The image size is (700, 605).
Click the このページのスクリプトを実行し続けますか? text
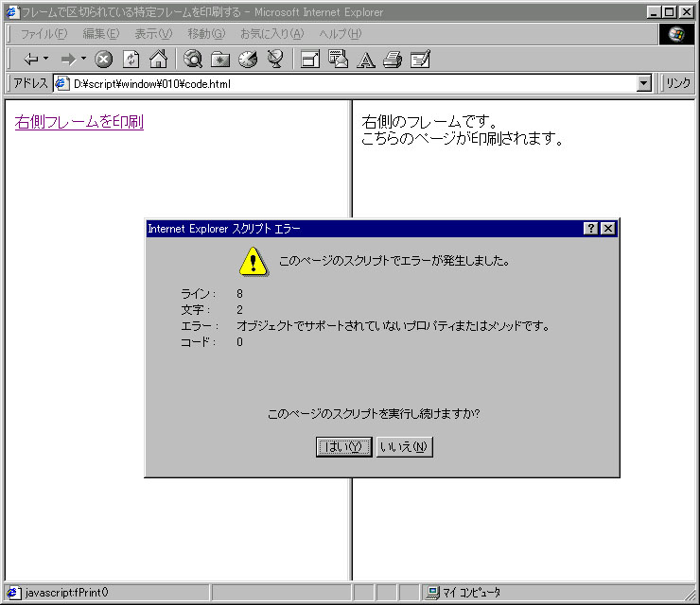pyautogui.click(x=374, y=414)
